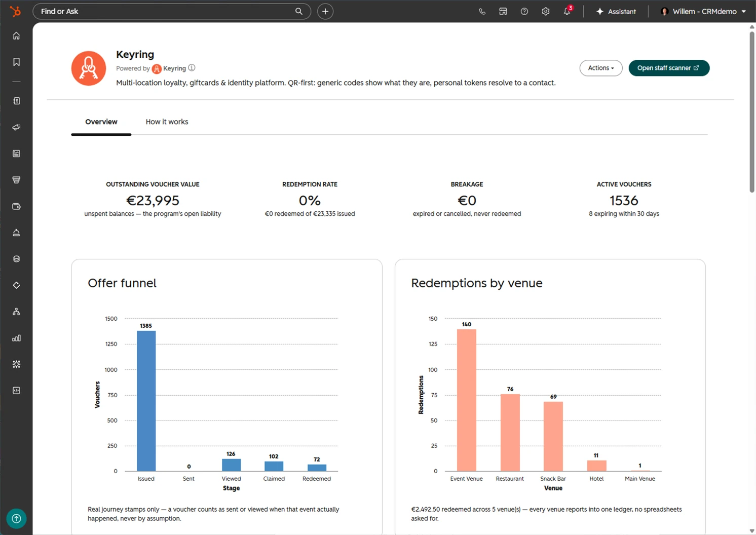
Task: Click the €23,995 outstanding voucher value
Action: (x=153, y=201)
